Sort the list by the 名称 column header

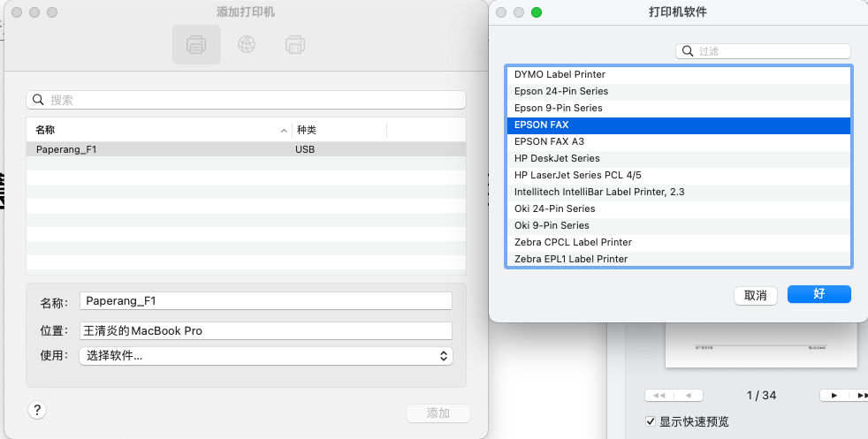tap(159, 130)
